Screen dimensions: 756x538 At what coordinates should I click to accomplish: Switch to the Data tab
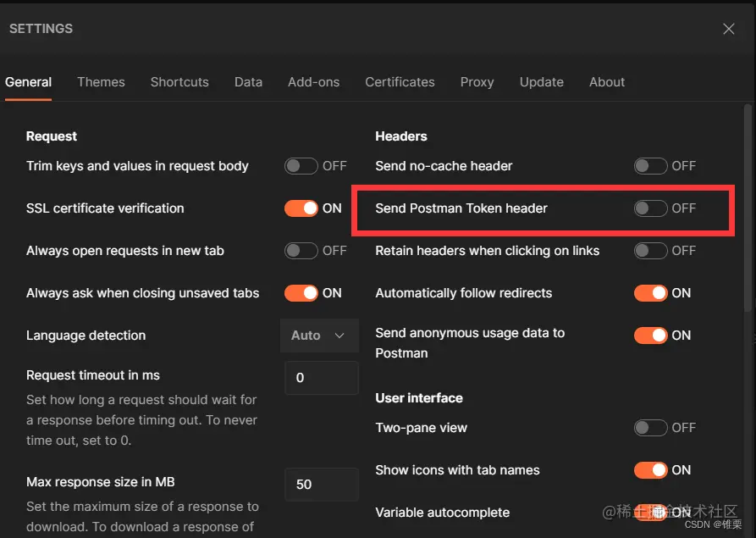click(248, 82)
